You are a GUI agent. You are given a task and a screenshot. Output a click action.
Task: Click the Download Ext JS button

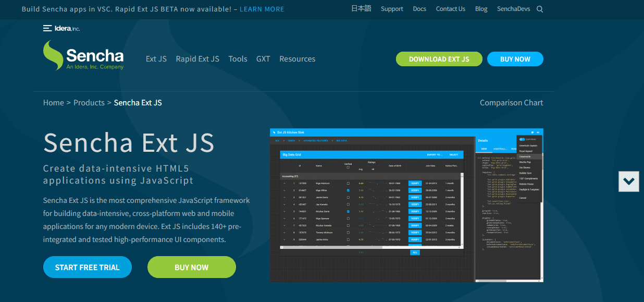tap(439, 59)
